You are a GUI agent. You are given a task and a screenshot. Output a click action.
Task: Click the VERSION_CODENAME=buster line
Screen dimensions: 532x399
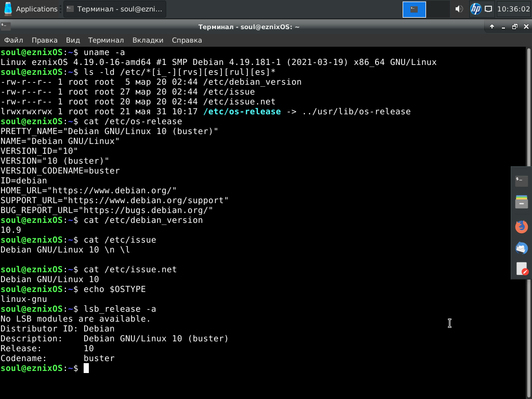pos(60,171)
